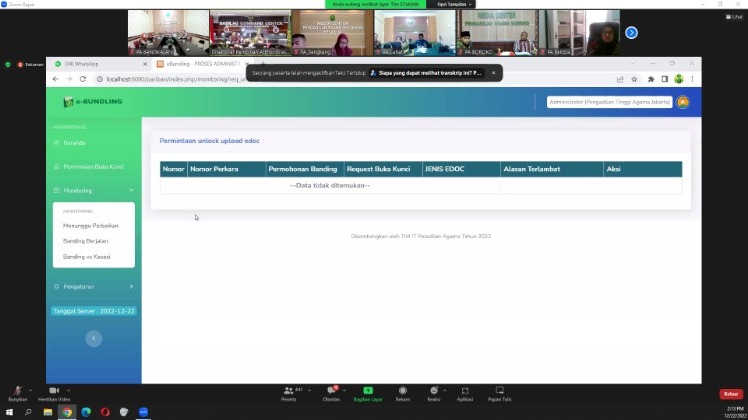Open Chrome from the taskbar

point(67,412)
